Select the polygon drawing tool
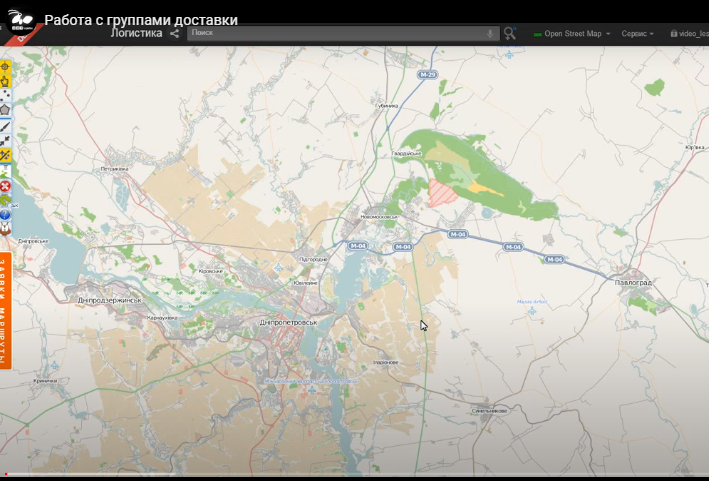Viewport: 709px width, 481px height. pyautogui.click(x=5, y=110)
